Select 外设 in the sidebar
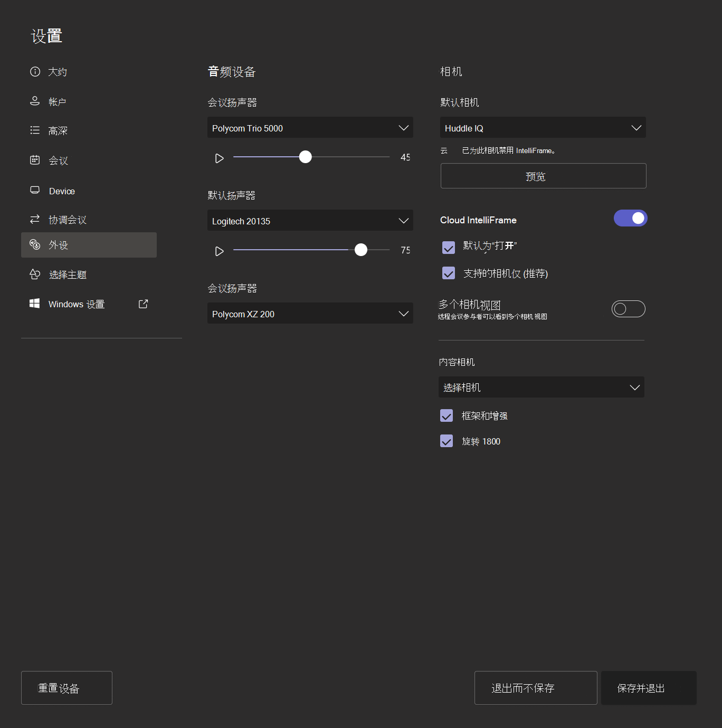This screenshot has width=722, height=728. point(89,245)
